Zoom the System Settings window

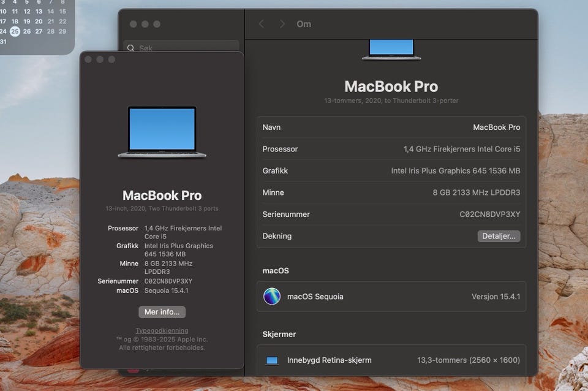[x=157, y=24]
